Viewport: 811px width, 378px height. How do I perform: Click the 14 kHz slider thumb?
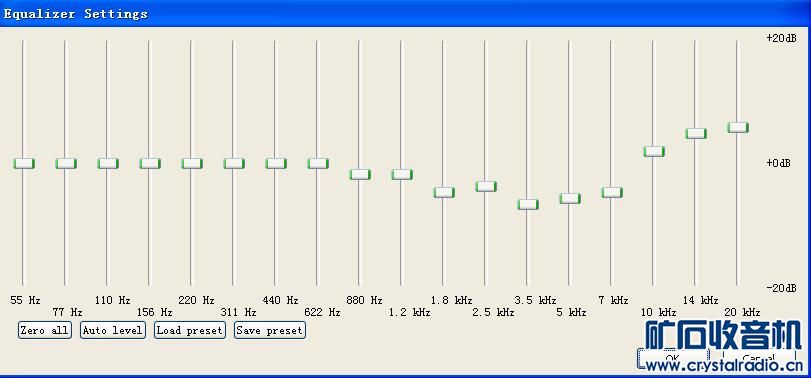coord(696,133)
